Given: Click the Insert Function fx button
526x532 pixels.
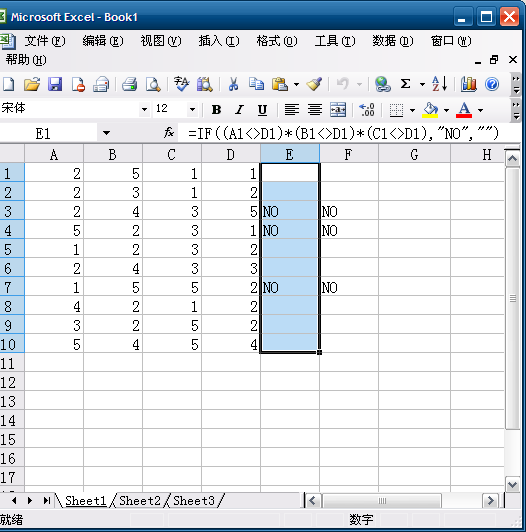Looking at the screenshot, I should tap(169, 133).
